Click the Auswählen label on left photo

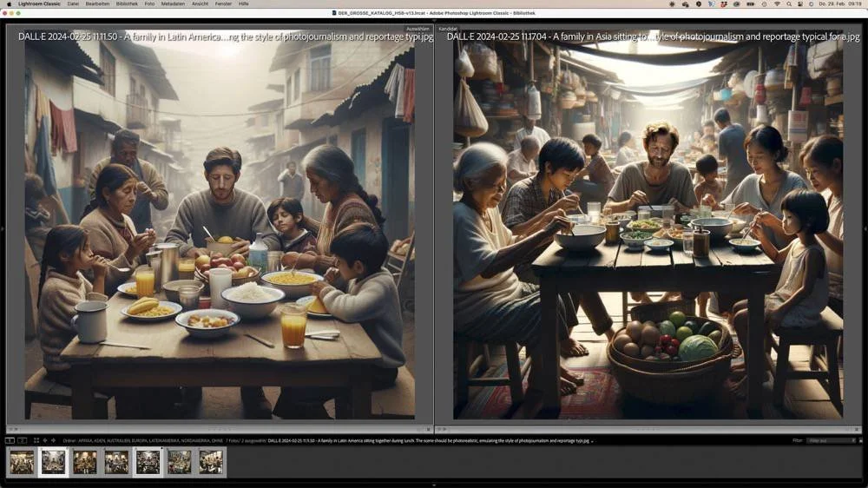(x=418, y=29)
